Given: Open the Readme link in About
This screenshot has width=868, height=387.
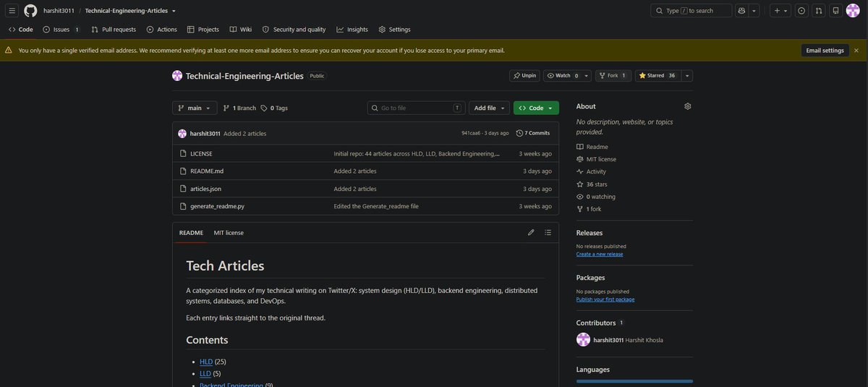Looking at the screenshot, I should (592, 147).
